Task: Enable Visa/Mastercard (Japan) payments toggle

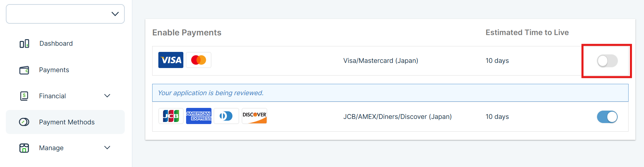Action: coord(607,61)
